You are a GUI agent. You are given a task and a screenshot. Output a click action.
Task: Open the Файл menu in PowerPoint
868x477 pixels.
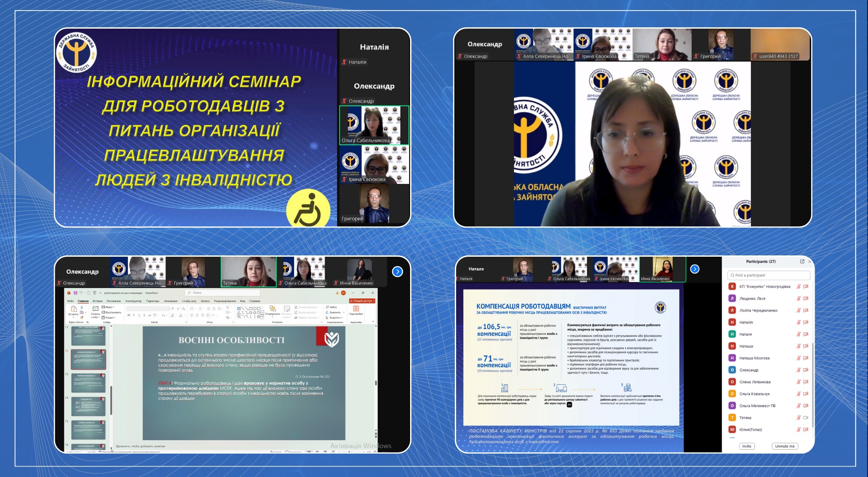pyautogui.click(x=70, y=301)
